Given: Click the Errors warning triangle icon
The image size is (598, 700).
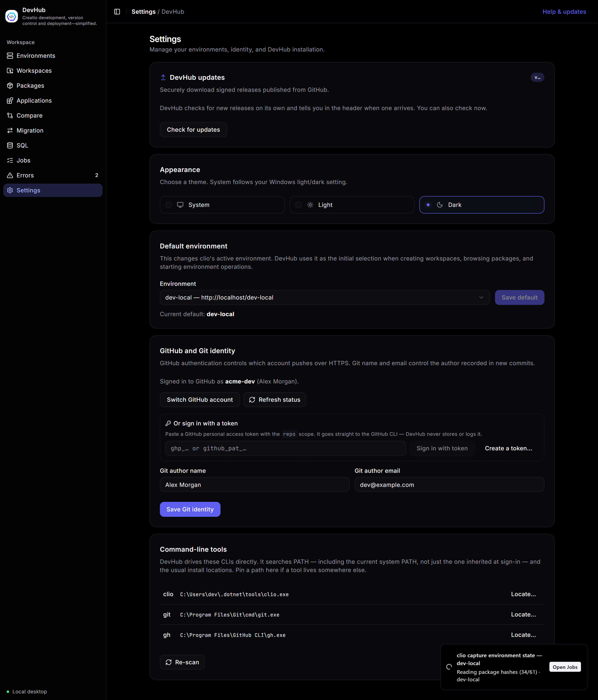Looking at the screenshot, I should (10, 175).
